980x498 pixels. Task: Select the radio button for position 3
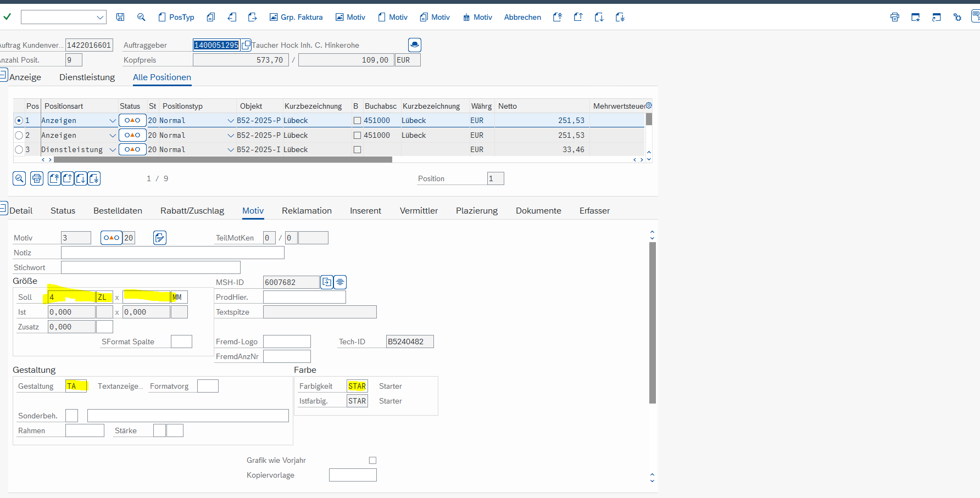[x=19, y=149]
